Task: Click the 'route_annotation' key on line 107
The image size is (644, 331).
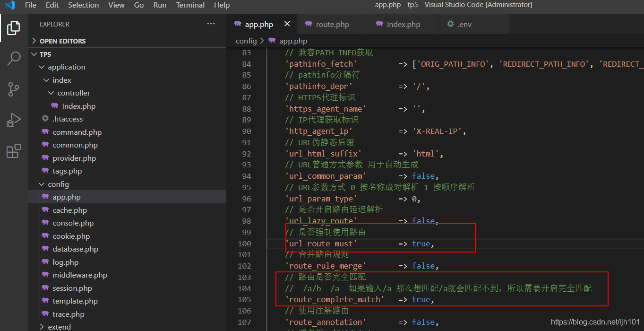Action: 326,322
